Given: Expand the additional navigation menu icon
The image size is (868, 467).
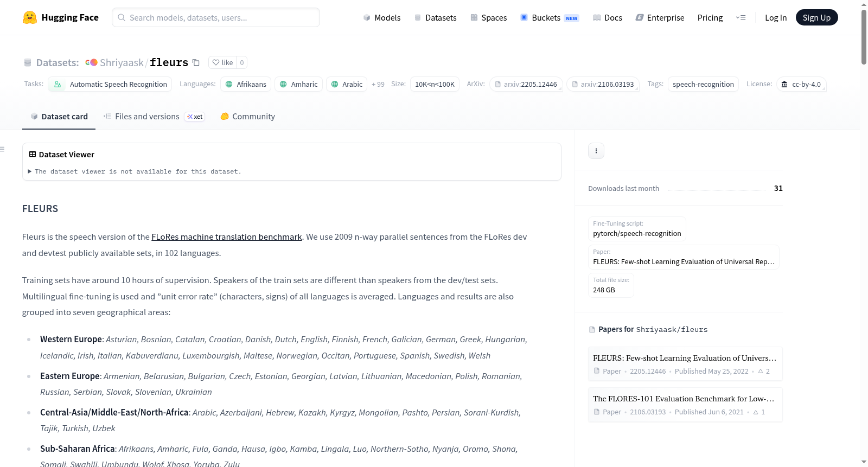Looking at the screenshot, I should click(x=741, y=17).
